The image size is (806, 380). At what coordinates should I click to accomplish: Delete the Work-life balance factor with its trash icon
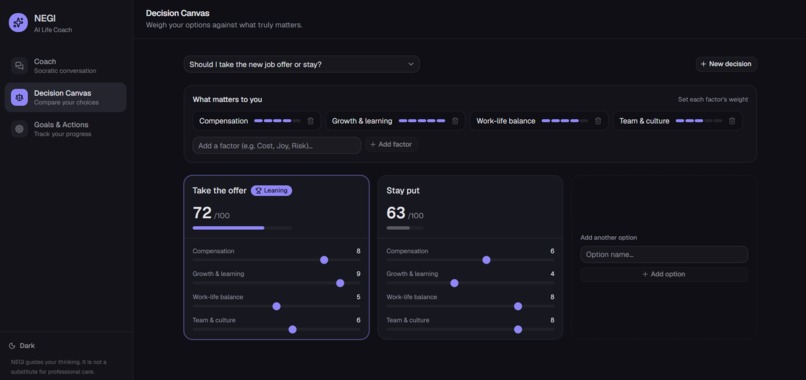coord(598,121)
